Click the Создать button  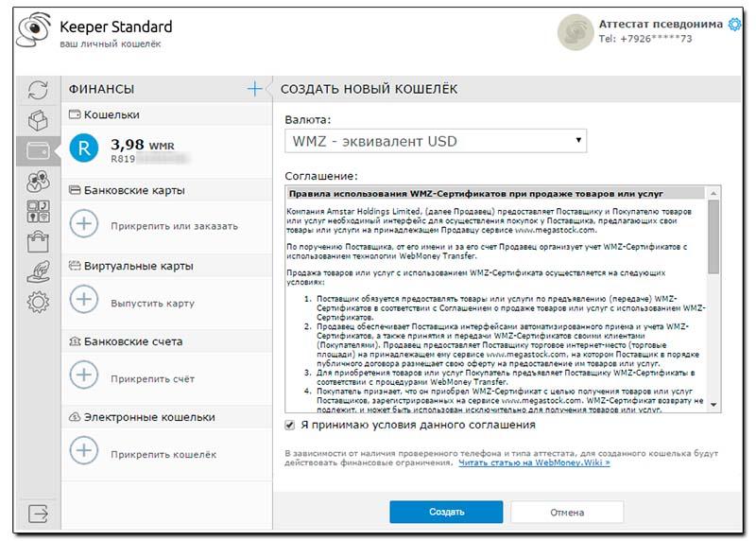pyautogui.click(x=446, y=512)
